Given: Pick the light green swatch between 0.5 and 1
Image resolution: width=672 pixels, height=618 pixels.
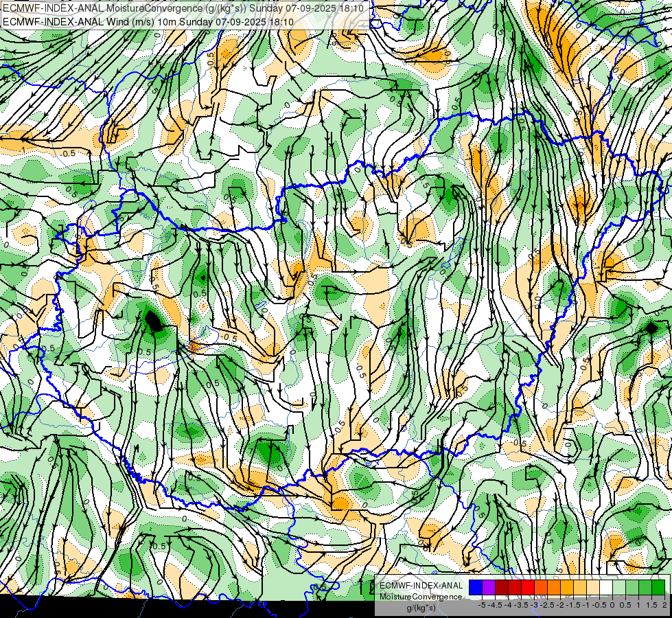Looking at the screenshot, I should coord(632,588).
